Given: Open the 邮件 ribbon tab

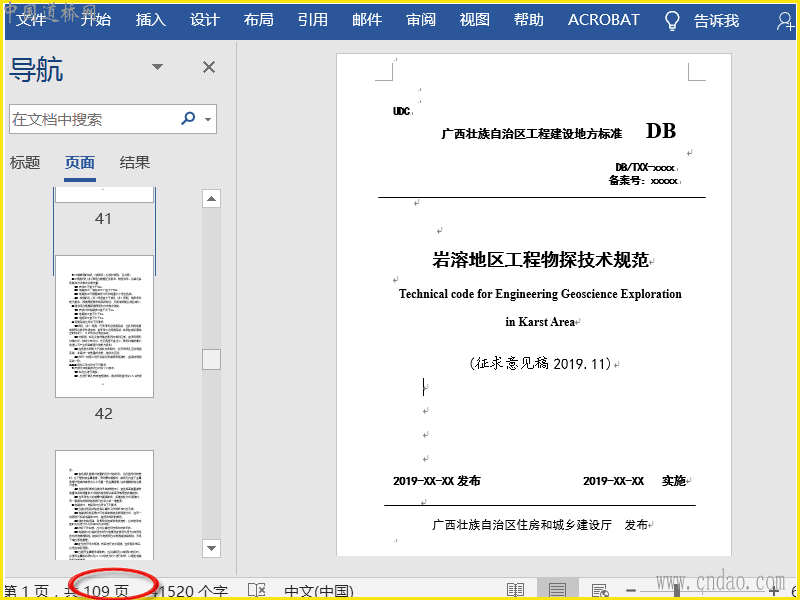Looking at the screenshot, I should coord(367,20).
